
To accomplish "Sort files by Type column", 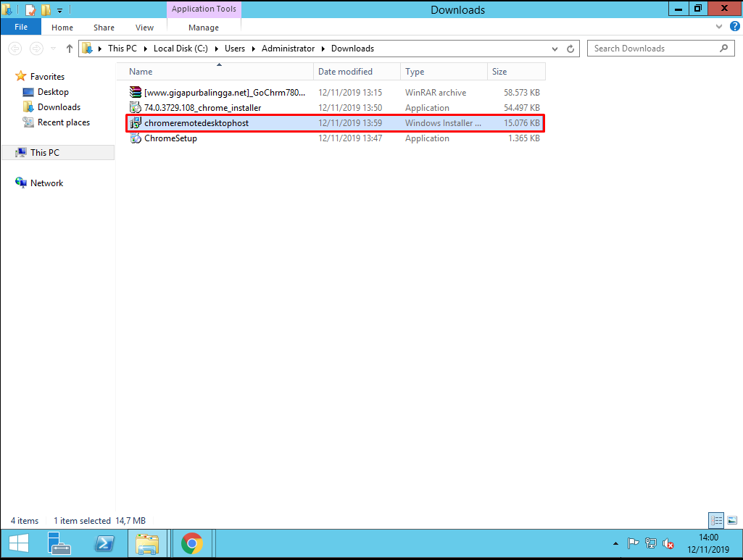I will coord(444,72).
